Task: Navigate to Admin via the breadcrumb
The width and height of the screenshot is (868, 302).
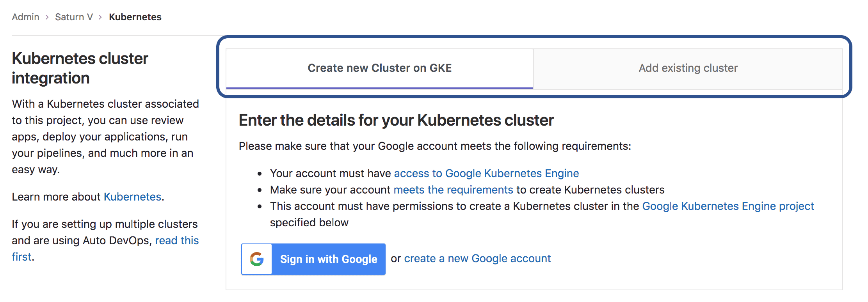Action: [25, 17]
